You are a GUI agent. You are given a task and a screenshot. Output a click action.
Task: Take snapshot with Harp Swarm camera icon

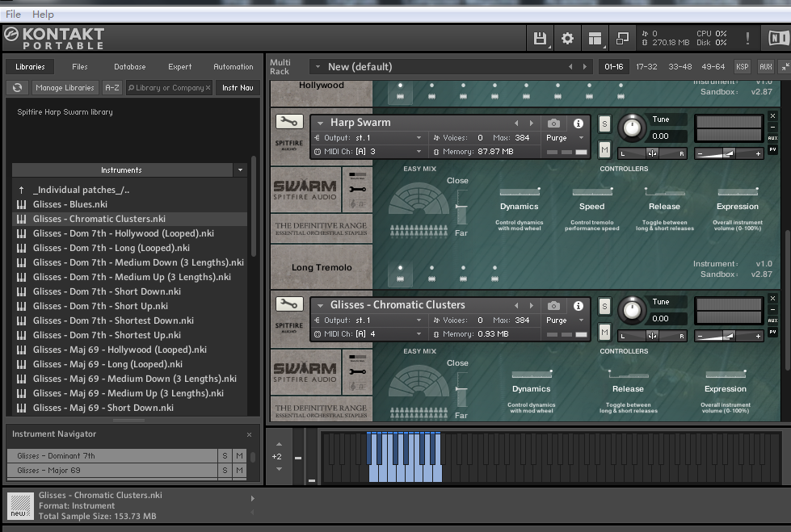[x=553, y=123]
